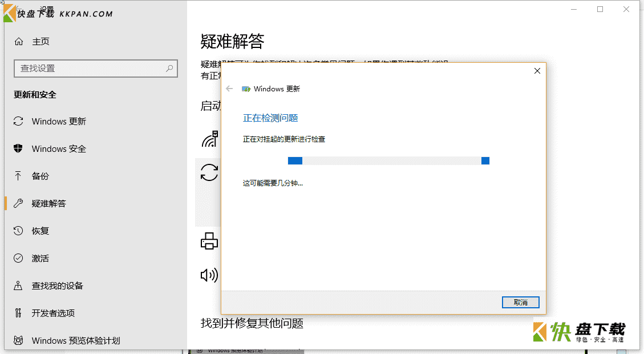Select the audio playback speaker icon
This screenshot has height=354, width=644.
(209, 275)
